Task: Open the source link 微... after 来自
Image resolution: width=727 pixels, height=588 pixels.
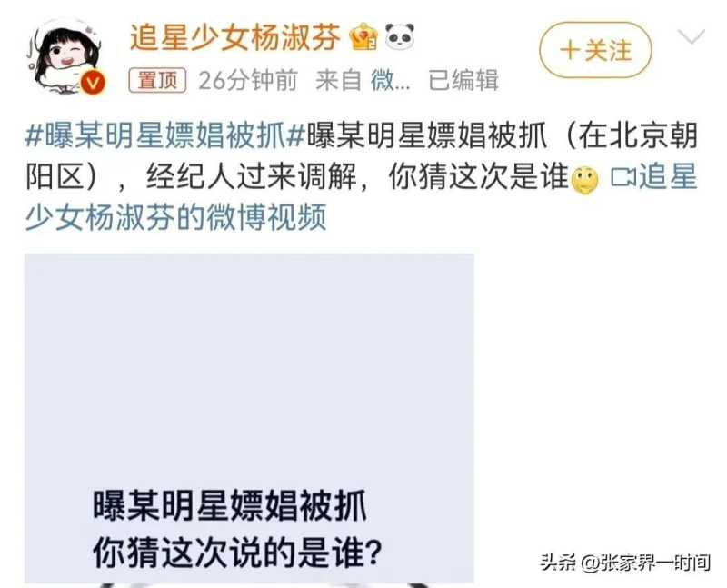Action: (390, 81)
